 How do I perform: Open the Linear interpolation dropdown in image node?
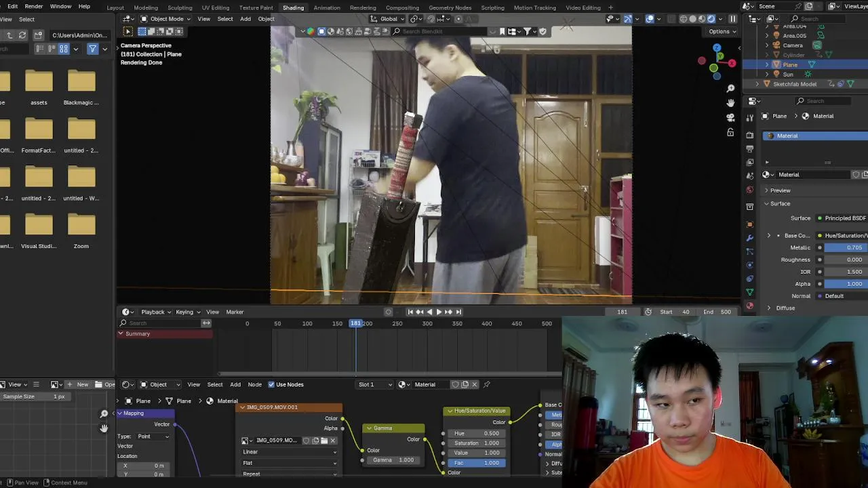coord(290,452)
